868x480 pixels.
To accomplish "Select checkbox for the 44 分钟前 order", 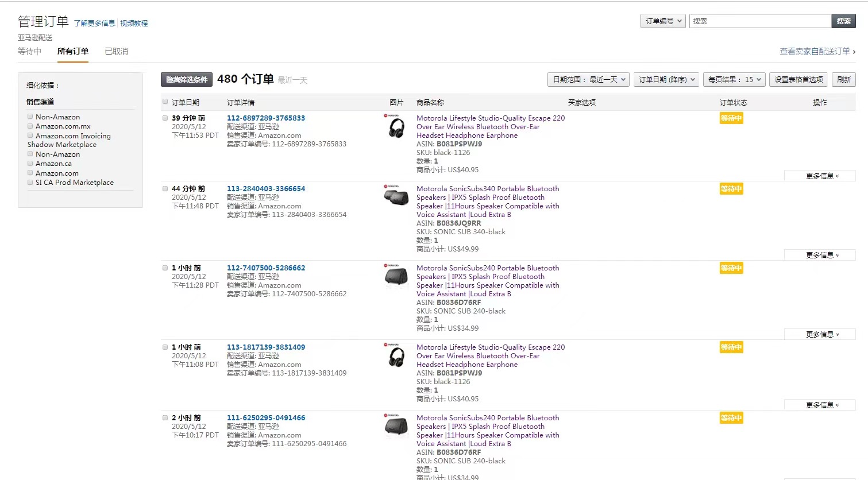I will point(165,188).
